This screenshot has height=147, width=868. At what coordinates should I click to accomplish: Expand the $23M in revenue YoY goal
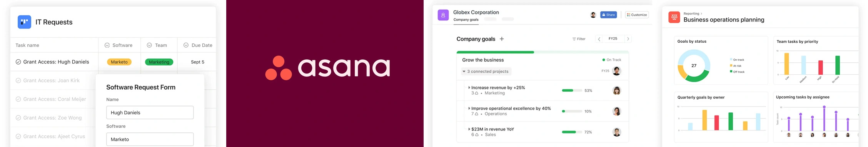point(469,129)
